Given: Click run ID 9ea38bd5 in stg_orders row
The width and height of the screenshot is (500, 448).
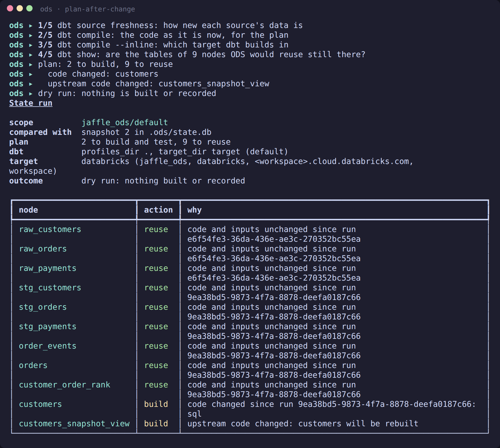Looking at the screenshot, I should [274, 317].
